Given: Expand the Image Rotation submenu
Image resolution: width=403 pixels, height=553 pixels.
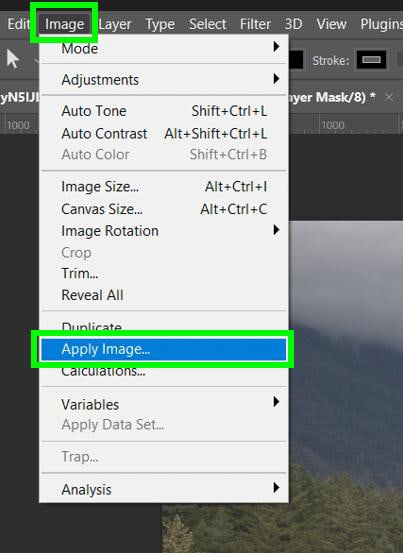Looking at the screenshot, I should 164,231.
